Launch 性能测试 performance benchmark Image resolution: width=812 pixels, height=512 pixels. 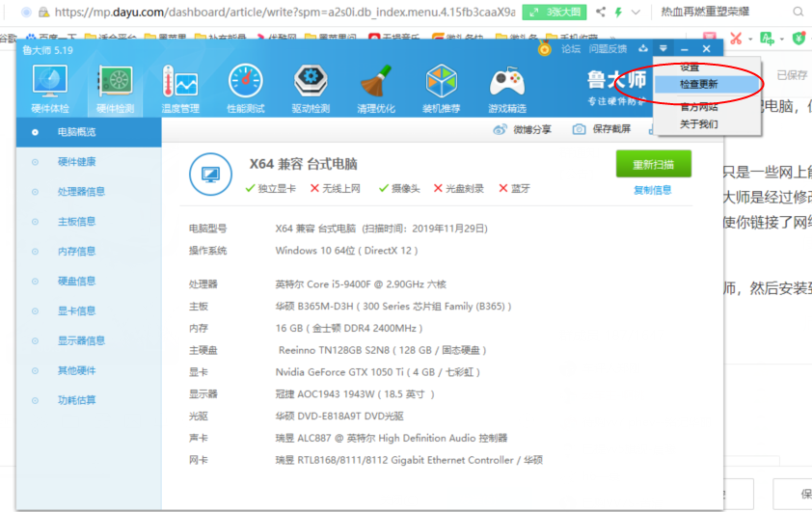246,89
